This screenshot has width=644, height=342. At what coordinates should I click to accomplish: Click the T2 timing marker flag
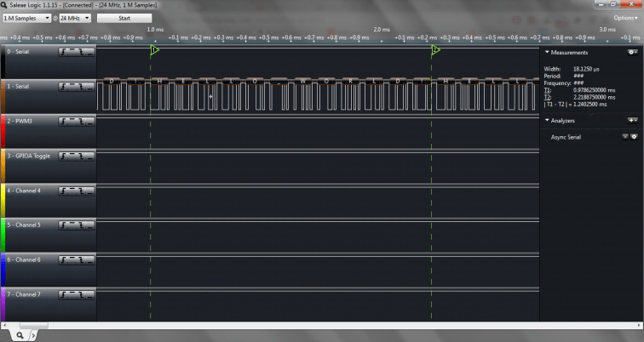(x=435, y=50)
